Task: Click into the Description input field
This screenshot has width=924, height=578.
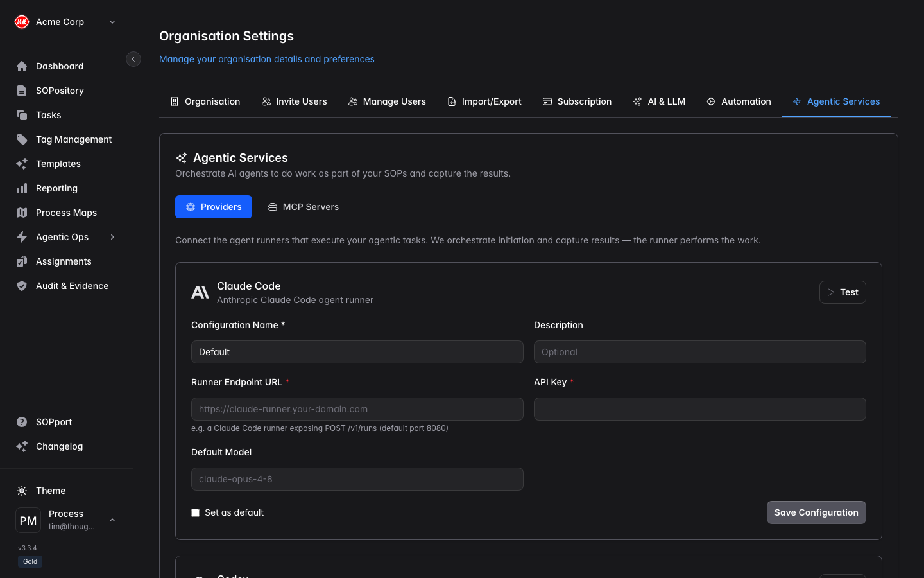Action: [700, 352]
